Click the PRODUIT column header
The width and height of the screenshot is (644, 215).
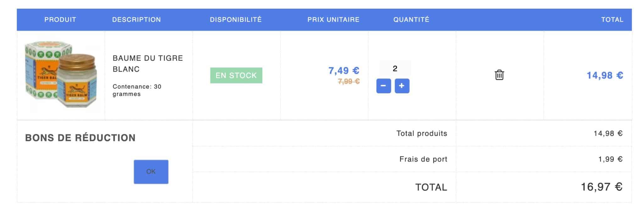60,19
